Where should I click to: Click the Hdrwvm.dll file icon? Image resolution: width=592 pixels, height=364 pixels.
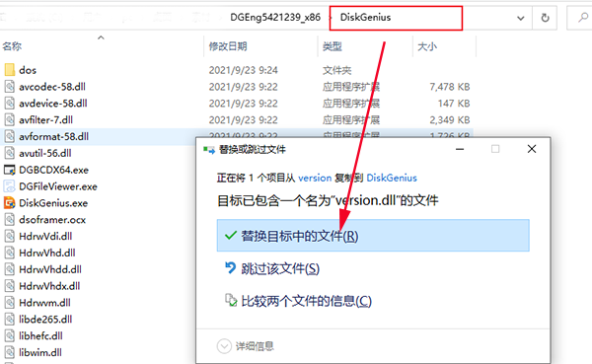10,303
